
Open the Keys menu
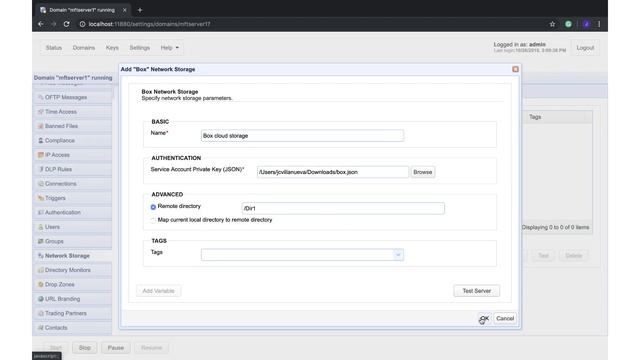(x=112, y=48)
